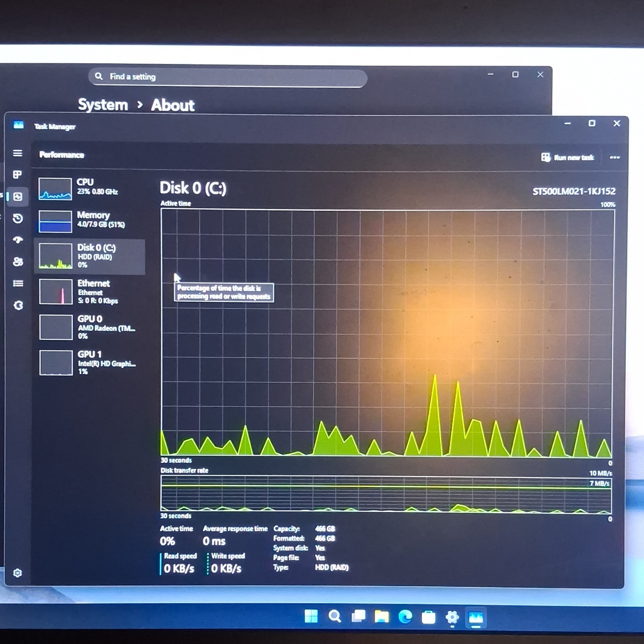Click the Capacity 466 GB value

tap(325, 528)
